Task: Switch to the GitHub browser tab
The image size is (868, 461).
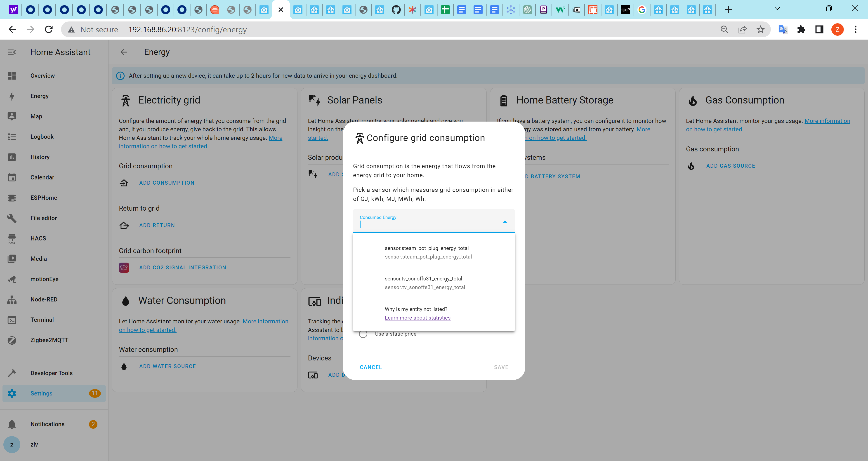Action: tap(396, 10)
